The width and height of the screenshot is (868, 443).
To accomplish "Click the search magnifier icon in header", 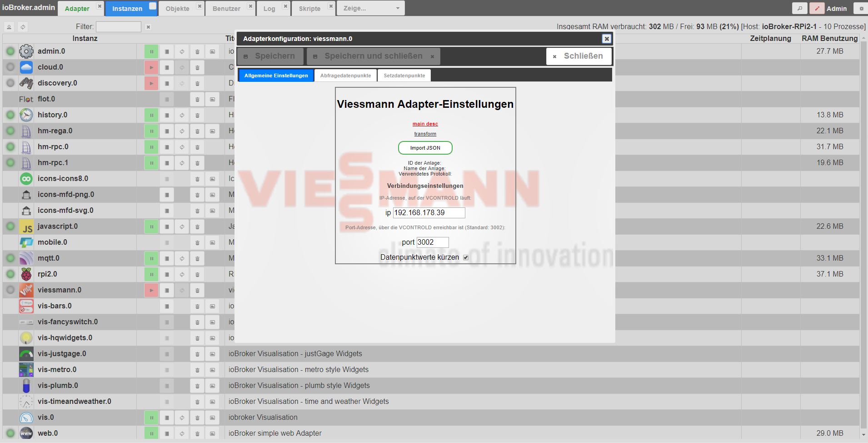I will pos(800,8).
